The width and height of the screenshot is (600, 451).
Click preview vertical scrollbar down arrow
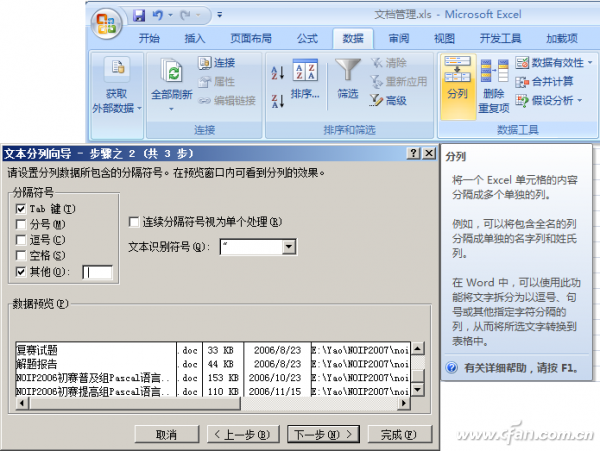coord(417,390)
